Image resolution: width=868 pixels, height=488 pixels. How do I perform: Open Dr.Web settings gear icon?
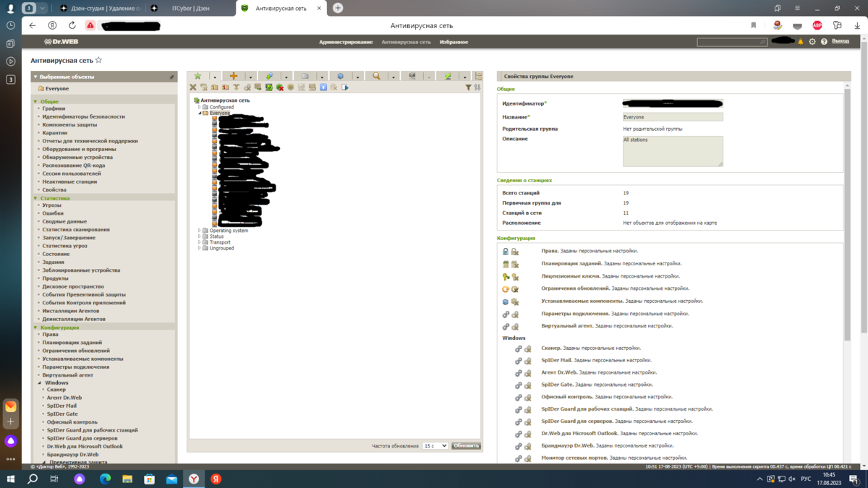click(x=812, y=42)
